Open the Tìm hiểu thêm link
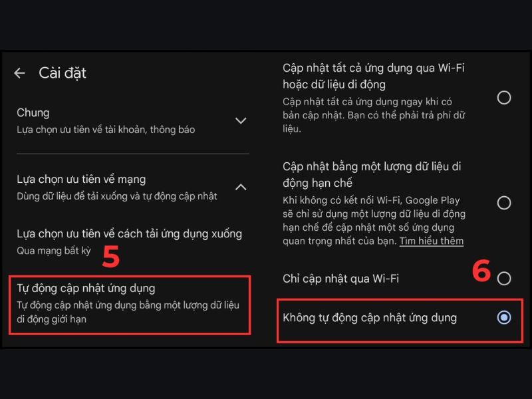The width and height of the screenshot is (532, 399). [x=431, y=241]
